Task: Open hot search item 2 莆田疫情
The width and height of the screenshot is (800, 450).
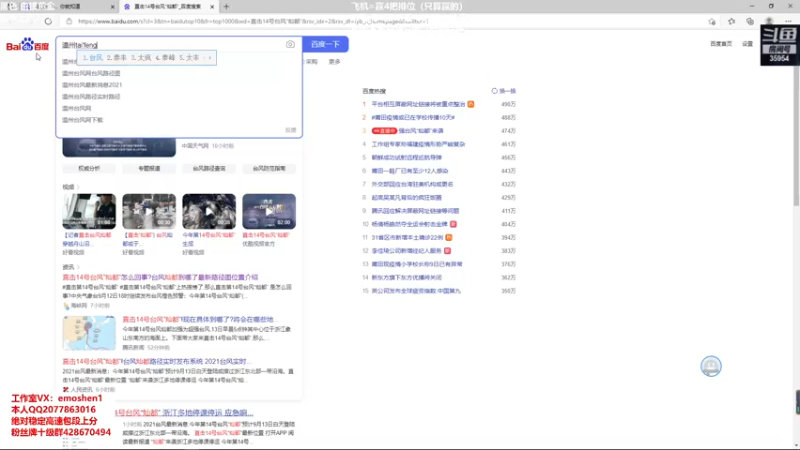Action: coord(413,117)
